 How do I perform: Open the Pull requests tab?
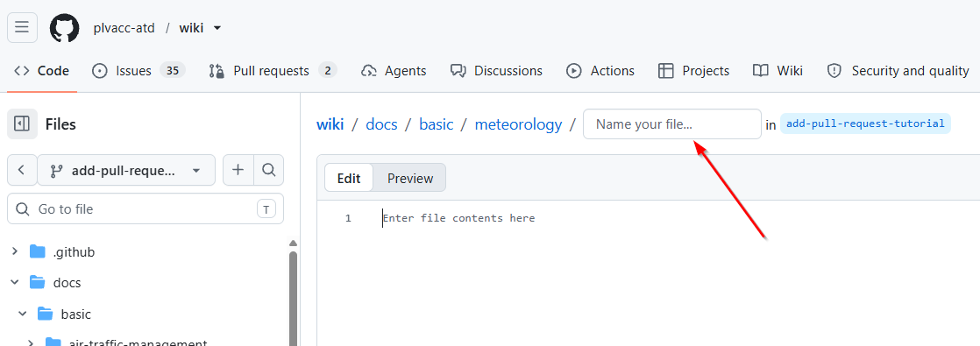tap(273, 71)
